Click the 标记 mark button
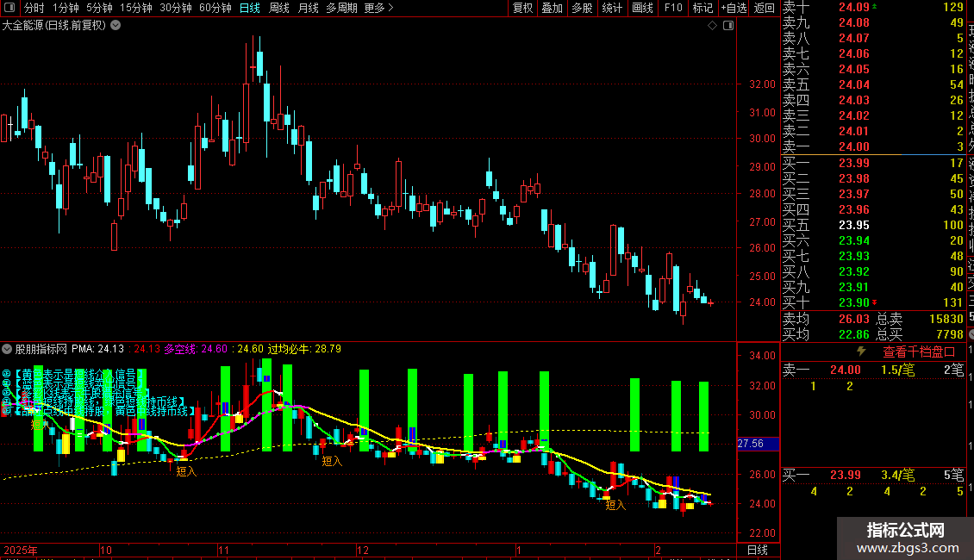Viewport: 974px width, 560px height. pos(702,8)
